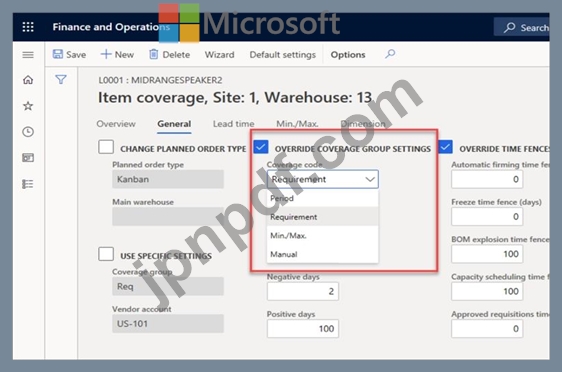Open the Modules list icon

pos(28,184)
